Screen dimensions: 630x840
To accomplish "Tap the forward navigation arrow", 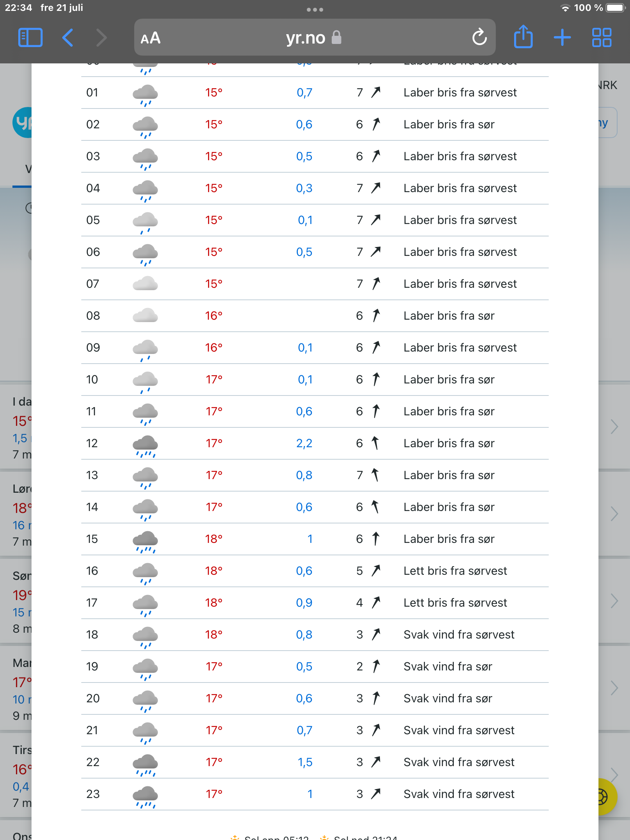I will pos(101,38).
